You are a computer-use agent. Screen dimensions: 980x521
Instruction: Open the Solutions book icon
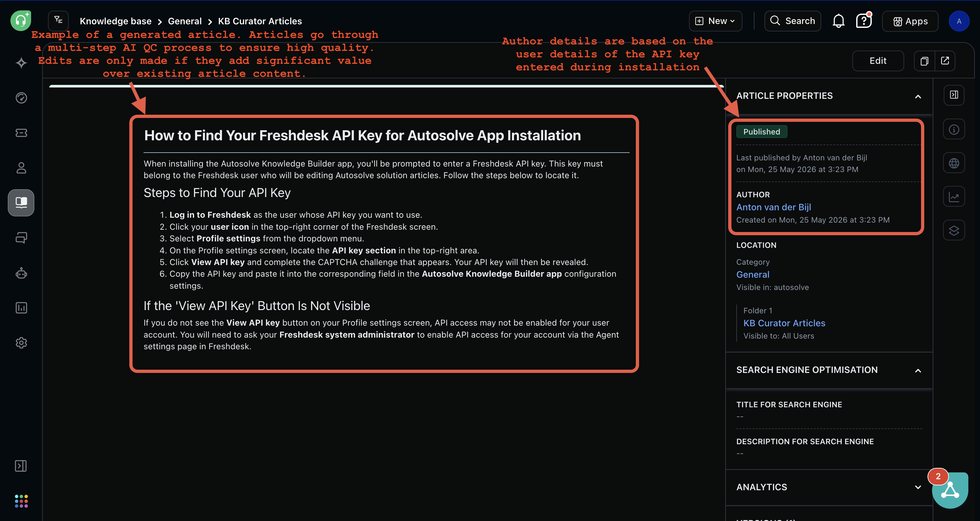(21, 203)
